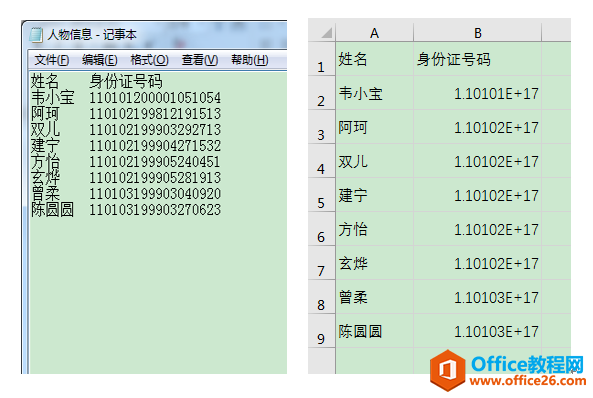Click Excel cell A5 建宁
The height and width of the screenshot is (398, 593).
point(374,195)
